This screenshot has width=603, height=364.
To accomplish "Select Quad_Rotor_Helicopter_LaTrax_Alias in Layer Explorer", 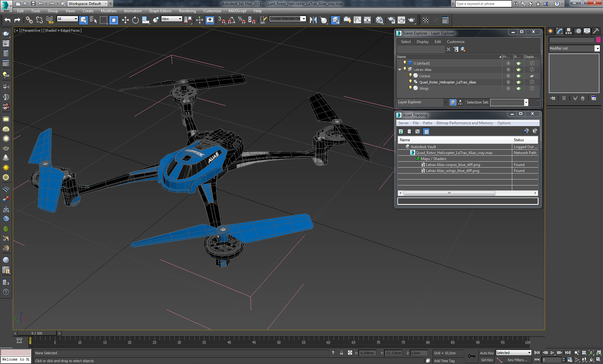I will pos(447,82).
